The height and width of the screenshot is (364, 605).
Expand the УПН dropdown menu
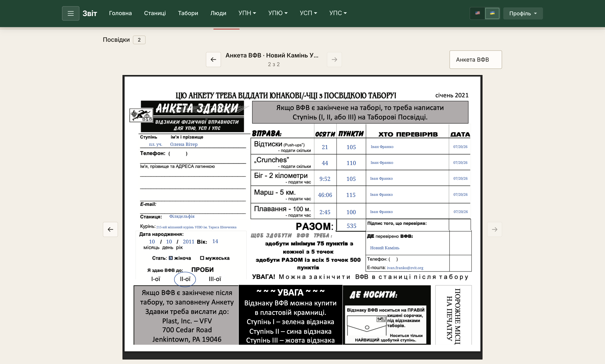[x=247, y=13]
